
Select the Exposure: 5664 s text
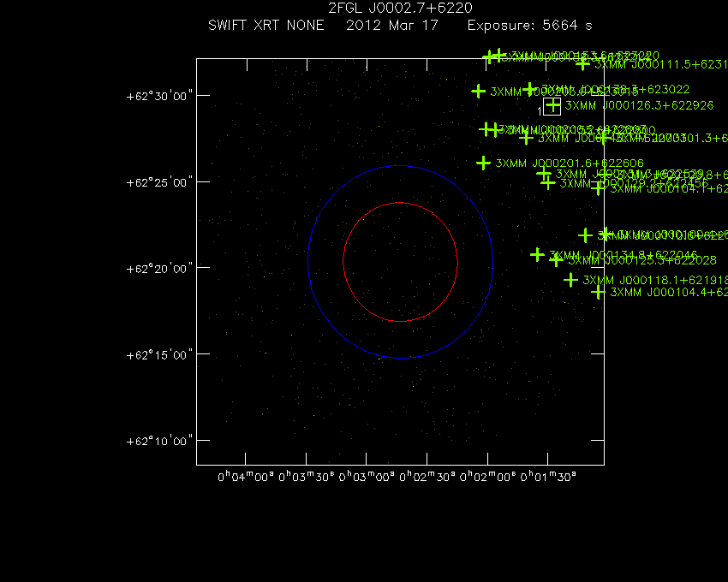(530, 25)
